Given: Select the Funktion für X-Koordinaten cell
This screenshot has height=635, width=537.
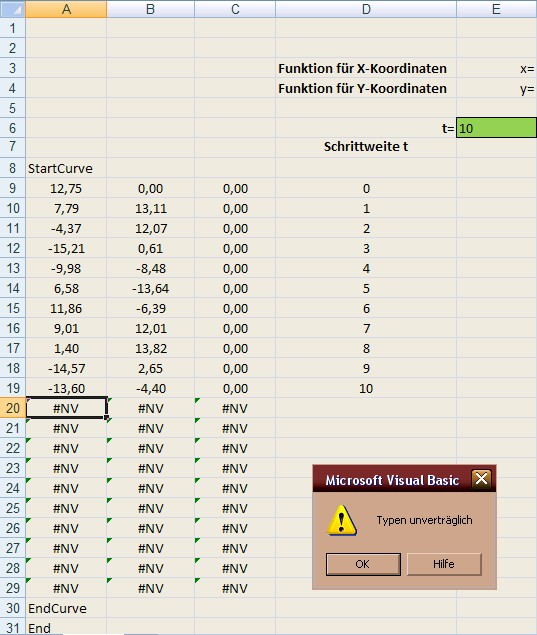Looking at the screenshot, I should pos(366,68).
